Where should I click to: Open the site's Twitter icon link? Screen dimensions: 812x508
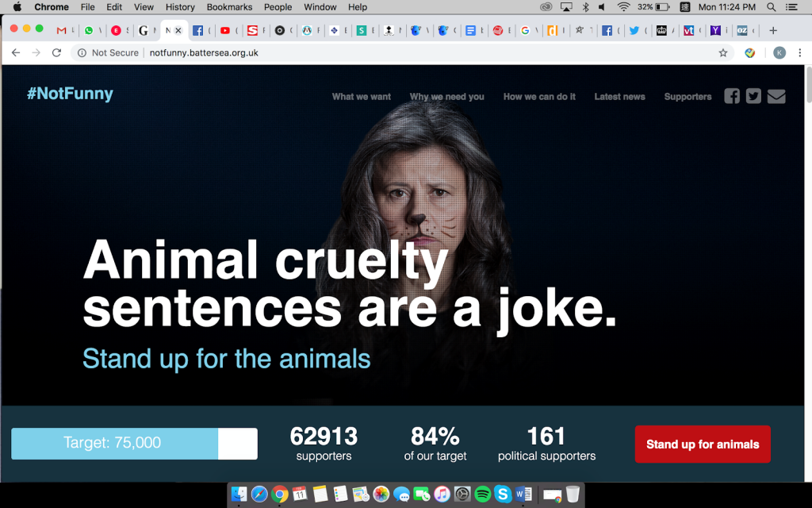coord(753,96)
